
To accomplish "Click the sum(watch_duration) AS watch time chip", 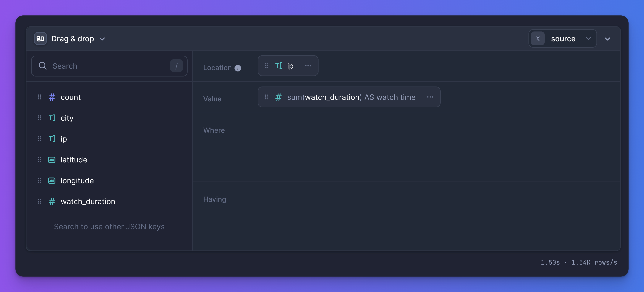I will tap(351, 97).
